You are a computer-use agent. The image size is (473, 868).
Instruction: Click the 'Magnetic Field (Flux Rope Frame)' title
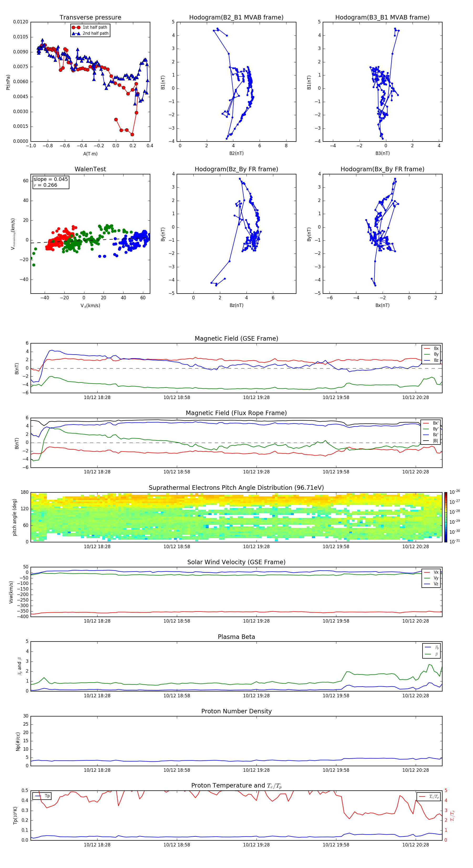[236, 413]
